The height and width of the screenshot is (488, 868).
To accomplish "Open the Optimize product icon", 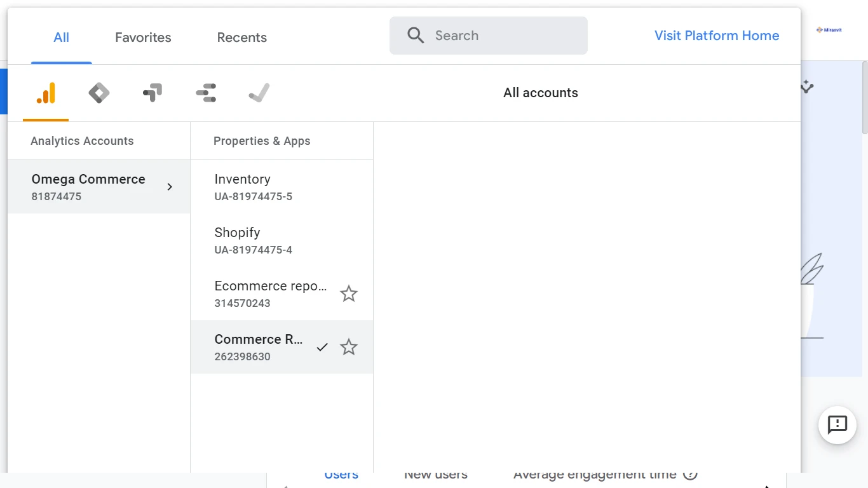I will tap(153, 93).
